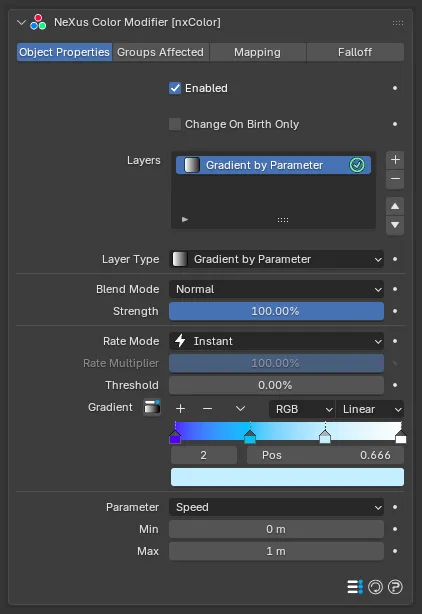
Task: Open the Linear interpolation dropdown
Action: click(x=370, y=409)
